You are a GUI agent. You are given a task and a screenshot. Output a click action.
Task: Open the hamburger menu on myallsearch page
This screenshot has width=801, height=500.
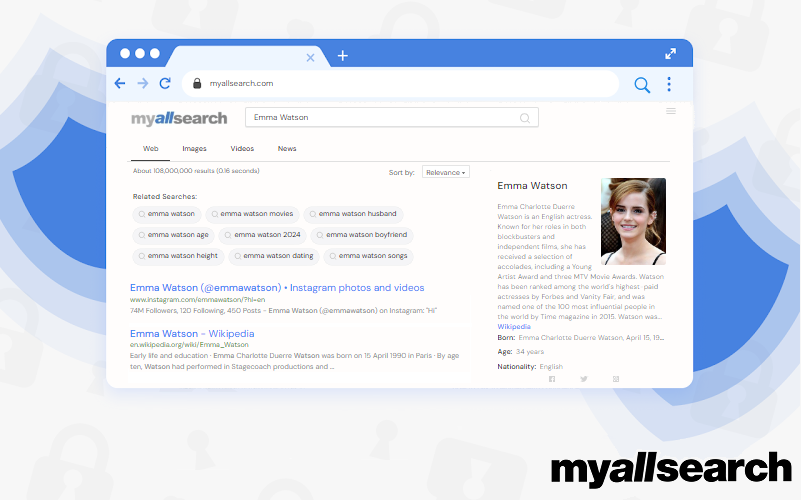click(671, 111)
